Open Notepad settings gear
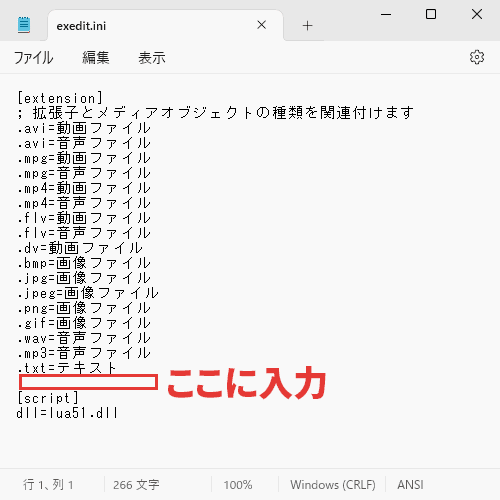 click(477, 57)
